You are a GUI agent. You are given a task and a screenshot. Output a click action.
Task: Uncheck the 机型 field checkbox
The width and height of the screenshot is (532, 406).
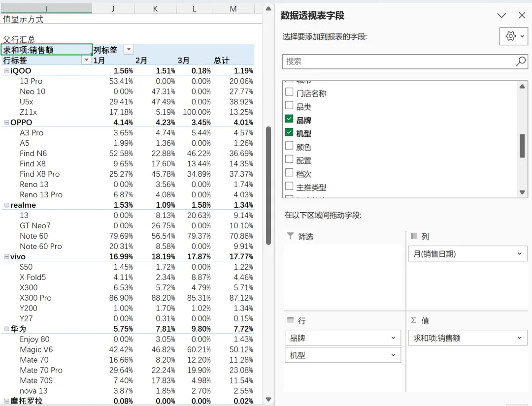pyautogui.click(x=289, y=132)
